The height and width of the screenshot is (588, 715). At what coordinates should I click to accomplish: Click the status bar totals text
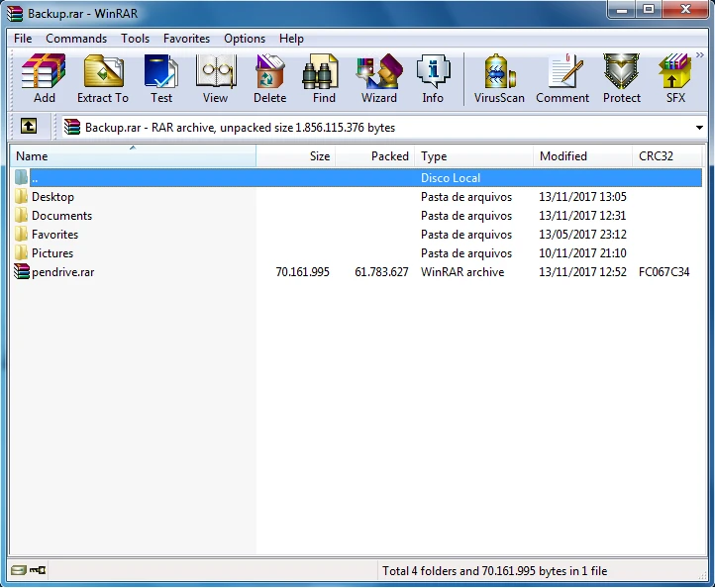[x=495, y=571]
